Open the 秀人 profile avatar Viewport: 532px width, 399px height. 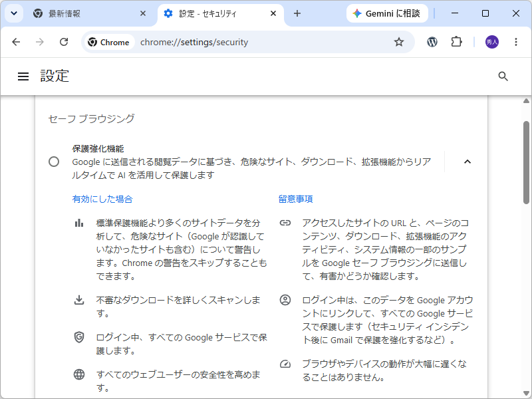[492, 42]
